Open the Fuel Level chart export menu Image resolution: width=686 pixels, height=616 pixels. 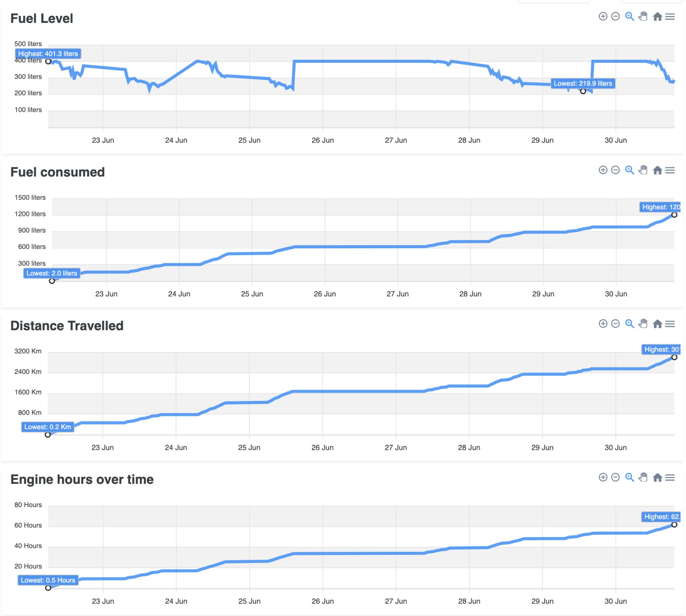tap(670, 16)
